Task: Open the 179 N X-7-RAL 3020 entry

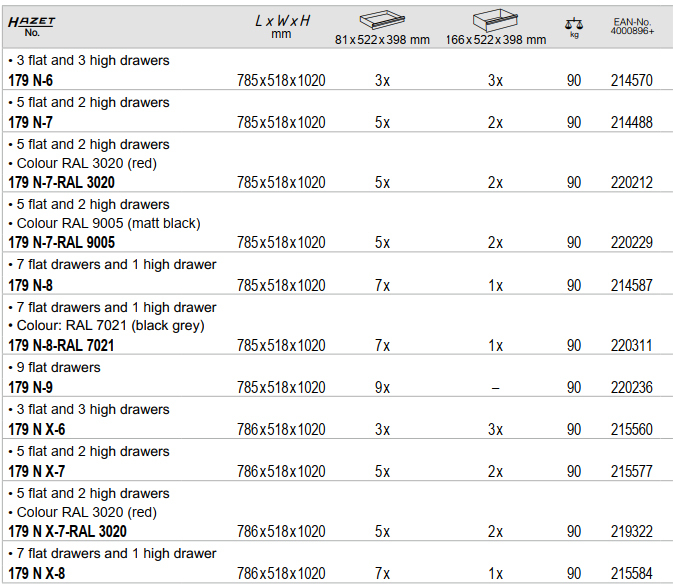Action: click(67, 532)
